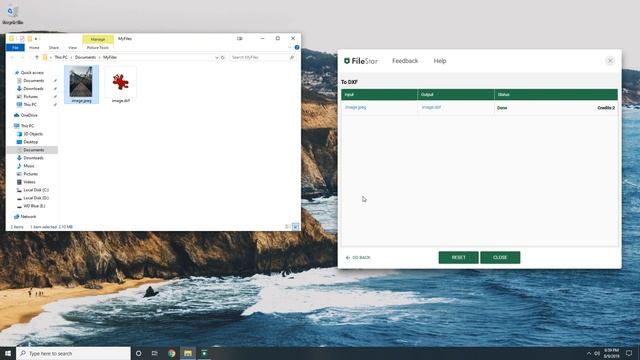
Task: Open Cortana from the taskbar
Action: point(138,353)
